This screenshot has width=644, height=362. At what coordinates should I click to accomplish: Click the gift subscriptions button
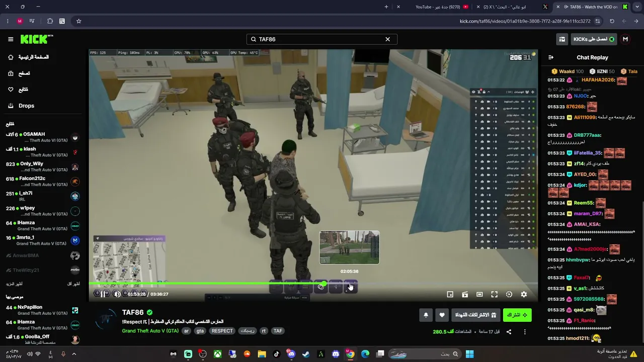pos(476,315)
